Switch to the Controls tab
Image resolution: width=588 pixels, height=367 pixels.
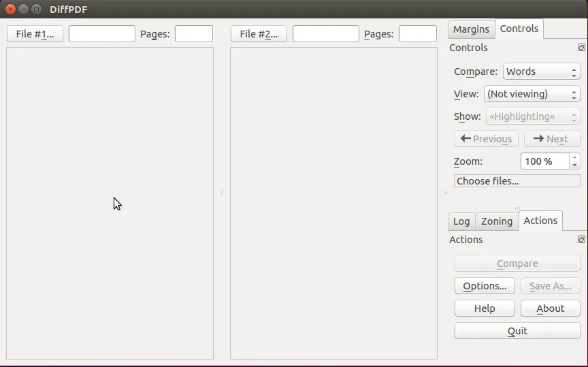click(519, 29)
